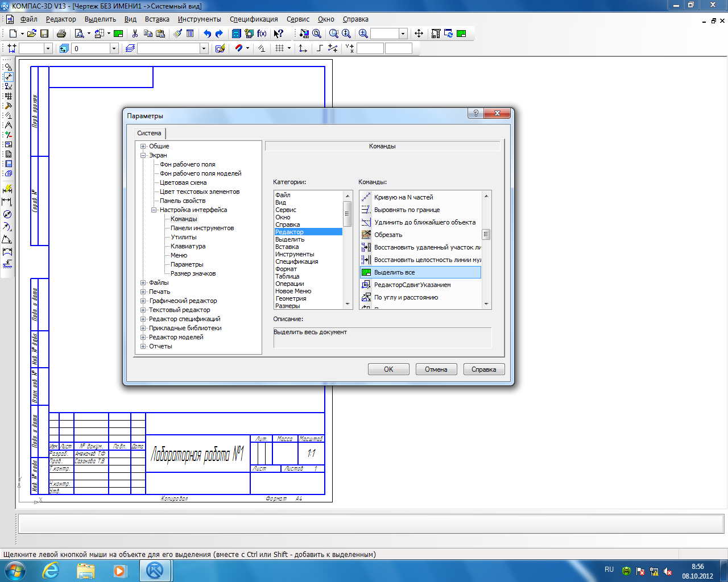Expand the Редактор спецификаций node
The height and width of the screenshot is (582, 728).
pos(143,319)
